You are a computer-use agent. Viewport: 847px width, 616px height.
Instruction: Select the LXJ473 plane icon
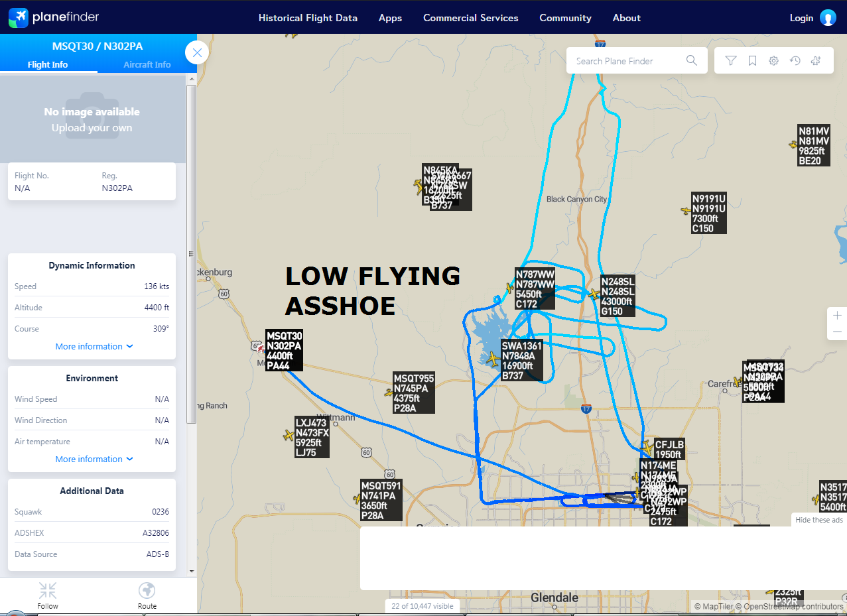pyautogui.click(x=289, y=435)
